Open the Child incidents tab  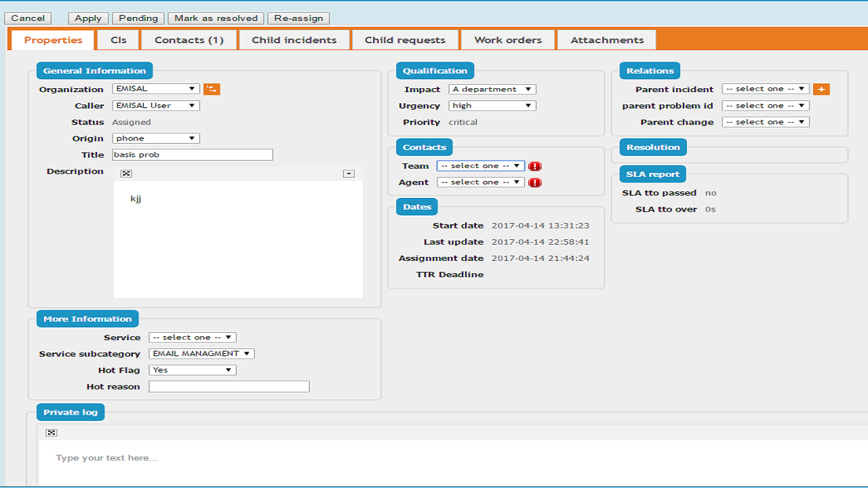click(x=294, y=40)
